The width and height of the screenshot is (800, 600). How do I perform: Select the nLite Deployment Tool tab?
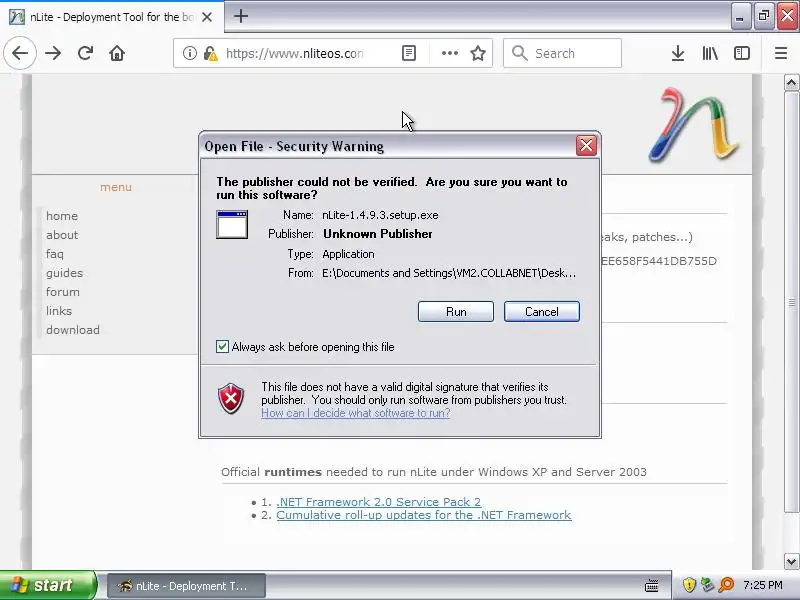click(111, 17)
